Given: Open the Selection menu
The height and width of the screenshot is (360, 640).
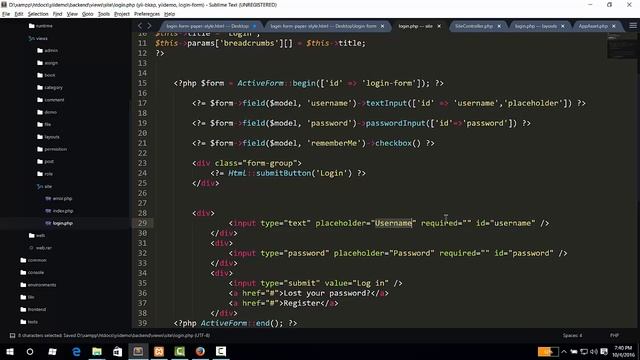Looking at the screenshot, I should [x=38, y=14].
